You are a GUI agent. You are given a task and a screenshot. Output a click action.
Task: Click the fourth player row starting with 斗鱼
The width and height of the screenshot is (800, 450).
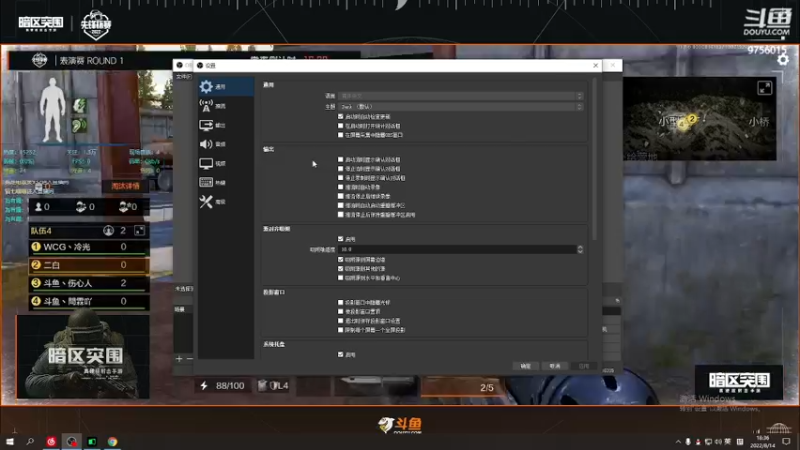(89, 302)
